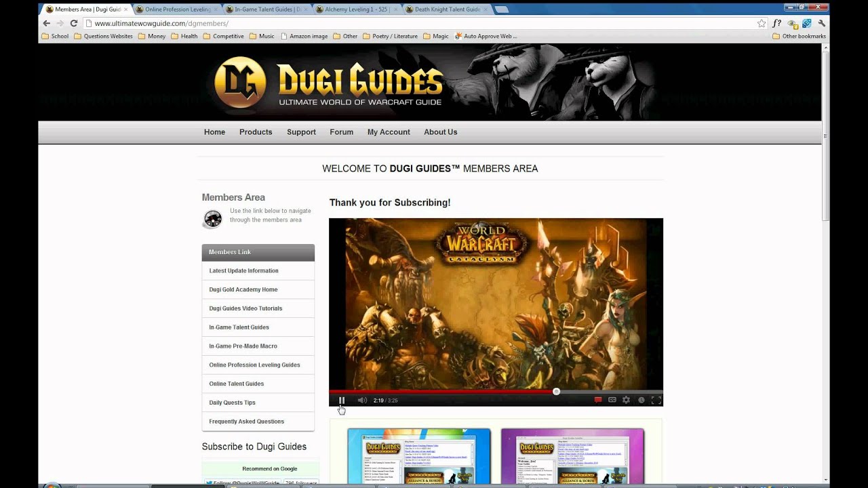This screenshot has height=488, width=868.
Task: Open About Us in site navigation
Action: (x=441, y=132)
